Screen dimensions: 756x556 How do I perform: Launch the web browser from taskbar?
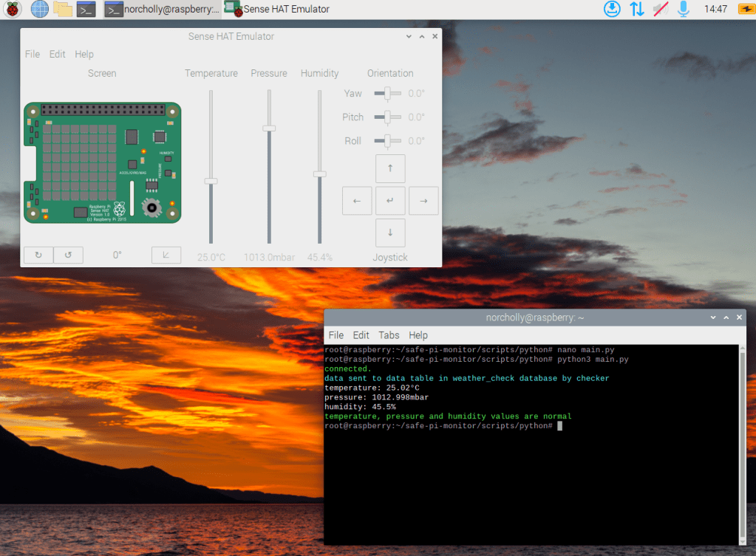pos(39,10)
